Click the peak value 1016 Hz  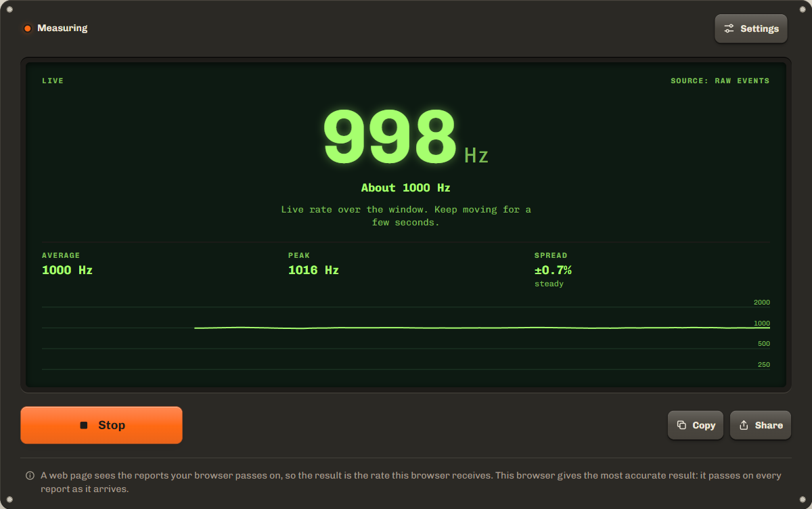pos(313,270)
